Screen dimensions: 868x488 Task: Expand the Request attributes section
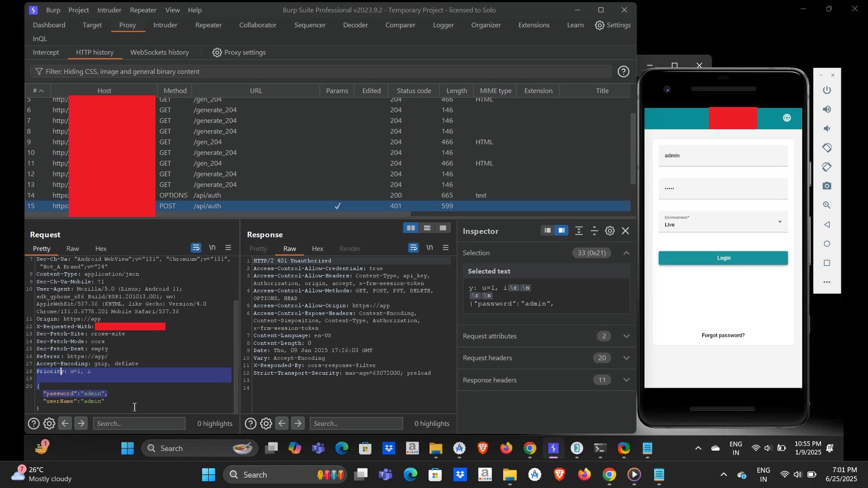point(626,336)
